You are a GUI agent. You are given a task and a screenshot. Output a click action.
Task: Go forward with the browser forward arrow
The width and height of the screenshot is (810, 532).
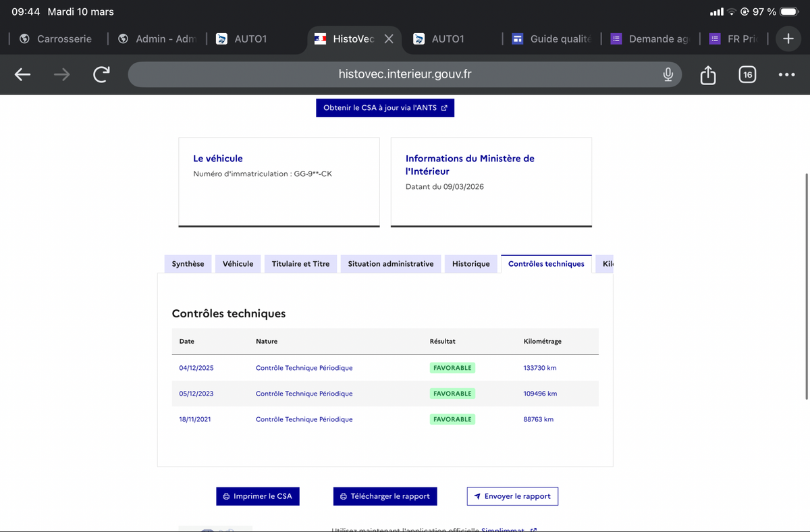[61, 75]
